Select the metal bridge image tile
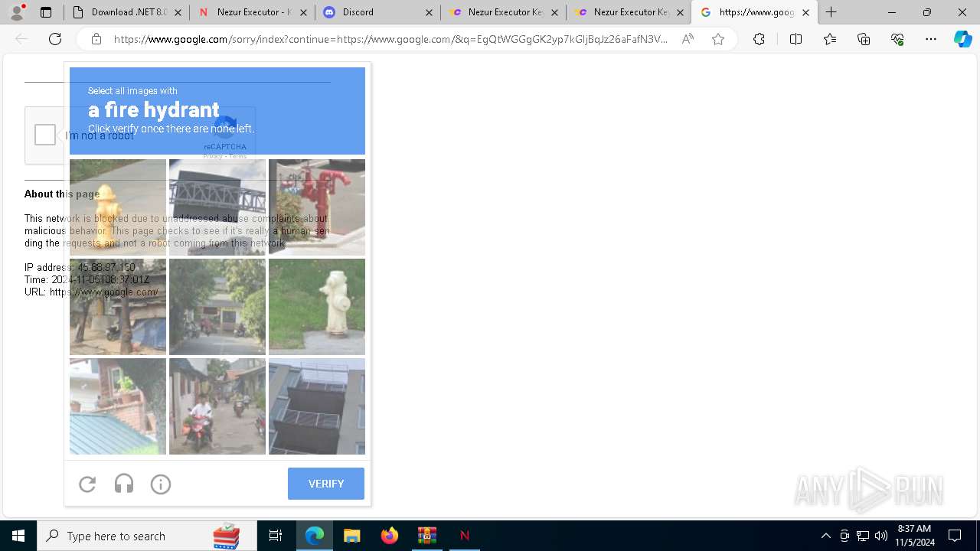This screenshot has width=980, height=551. coord(217,207)
